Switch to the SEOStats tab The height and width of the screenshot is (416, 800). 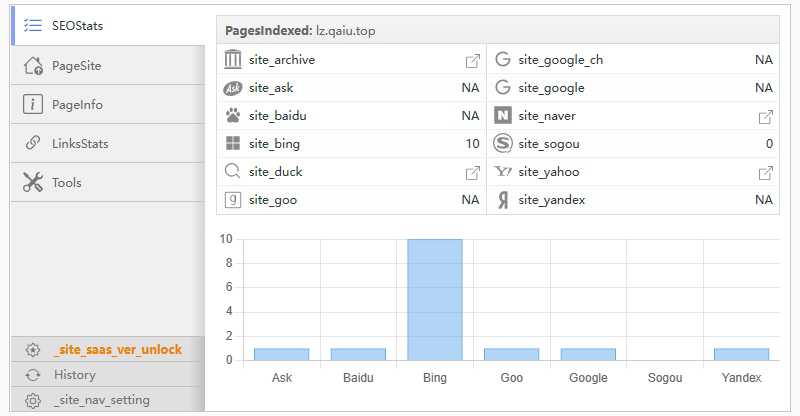76,26
